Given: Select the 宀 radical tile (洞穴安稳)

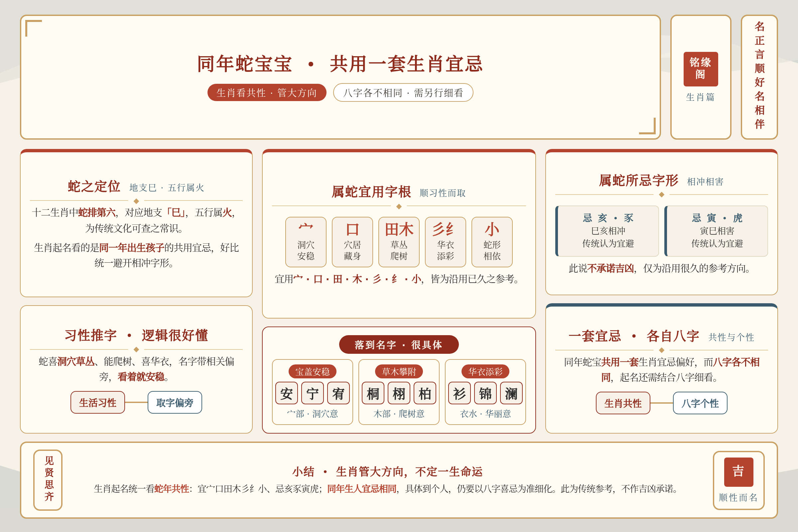Looking at the screenshot, I should click(306, 242).
